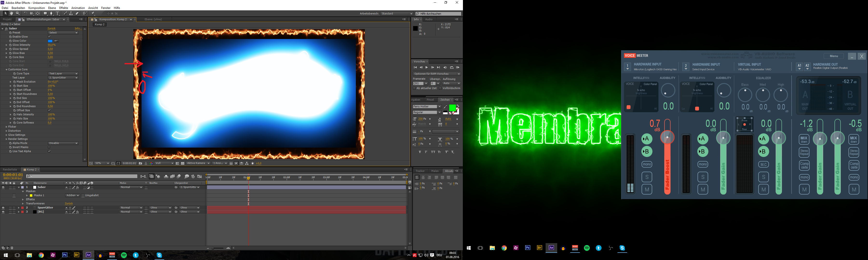Screen dimensions: 868x260
Task: Click the play button in Vorschau panel
Action: (x=427, y=68)
